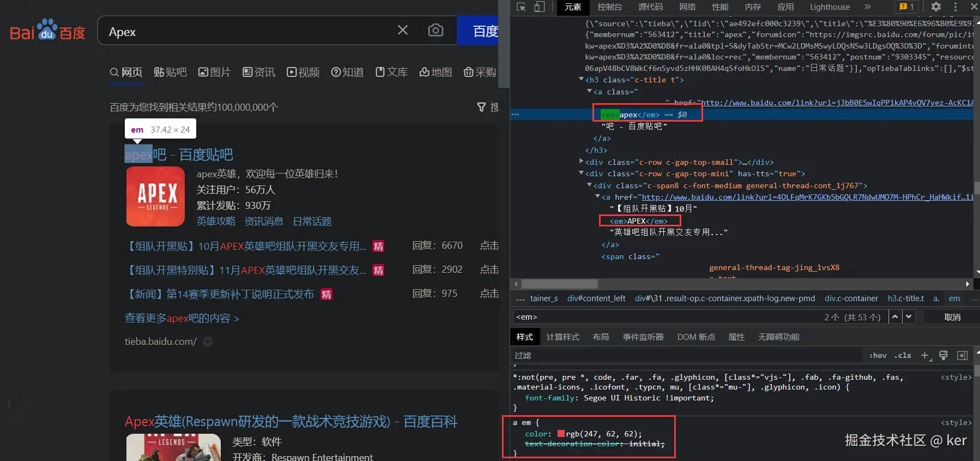Open the 事件监听器 event listeners pane
This screenshot has width=980, height=461.
pos(643,337)
